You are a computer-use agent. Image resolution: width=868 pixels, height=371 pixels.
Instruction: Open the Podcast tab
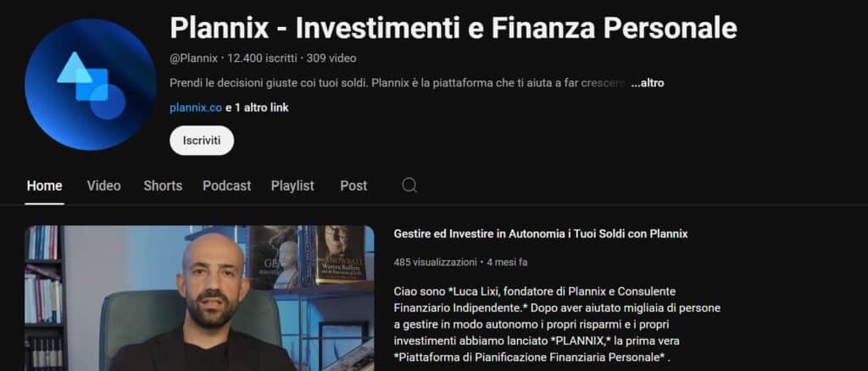click(227, 185)
